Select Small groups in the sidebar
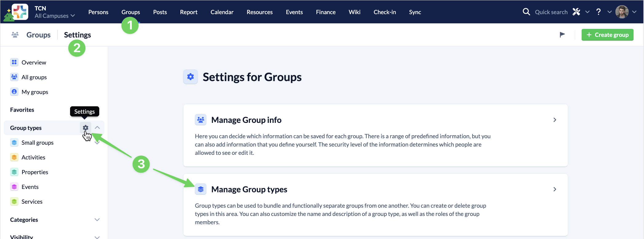 (x=37, y=143)
